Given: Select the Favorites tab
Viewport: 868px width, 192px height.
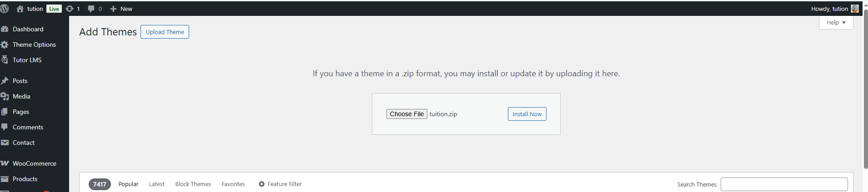Looking at the screenshot, I should [233, 184].
